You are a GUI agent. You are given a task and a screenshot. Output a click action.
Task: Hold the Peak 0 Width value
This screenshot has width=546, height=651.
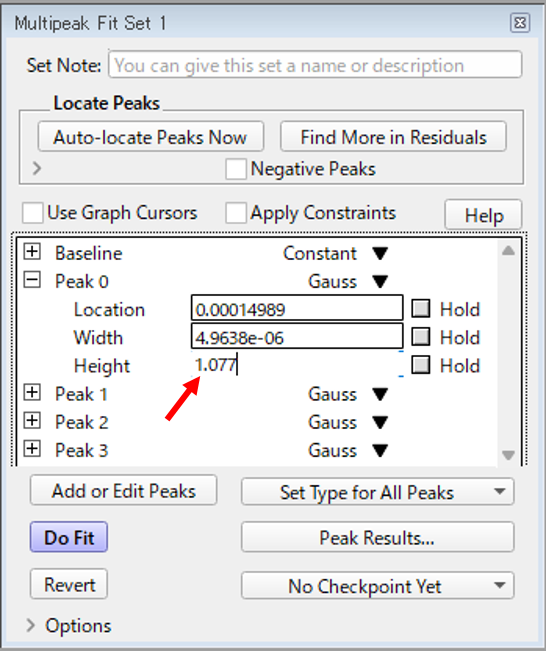[421, 337]
